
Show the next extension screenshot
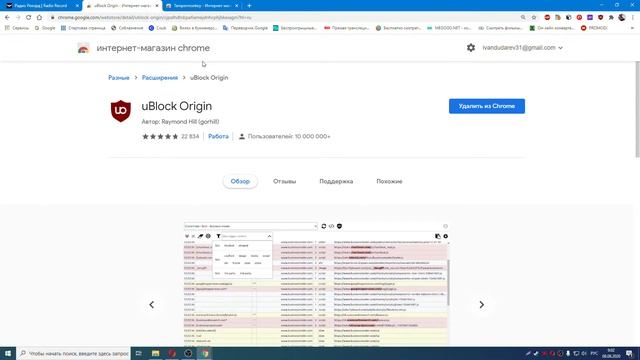[482, 304]
